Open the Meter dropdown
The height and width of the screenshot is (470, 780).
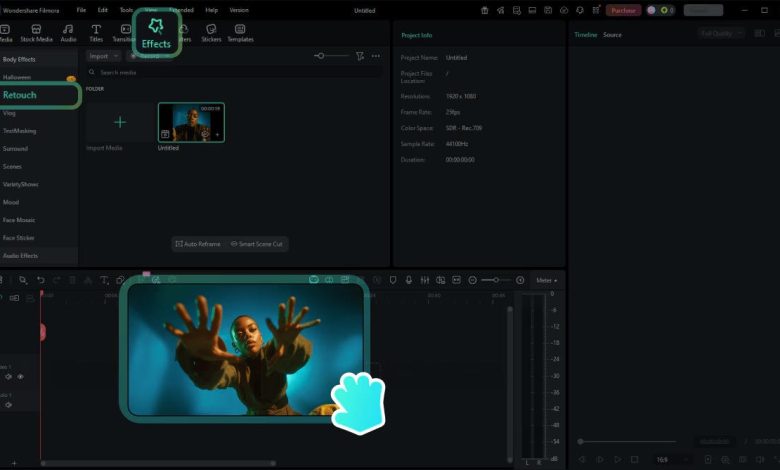547,280
